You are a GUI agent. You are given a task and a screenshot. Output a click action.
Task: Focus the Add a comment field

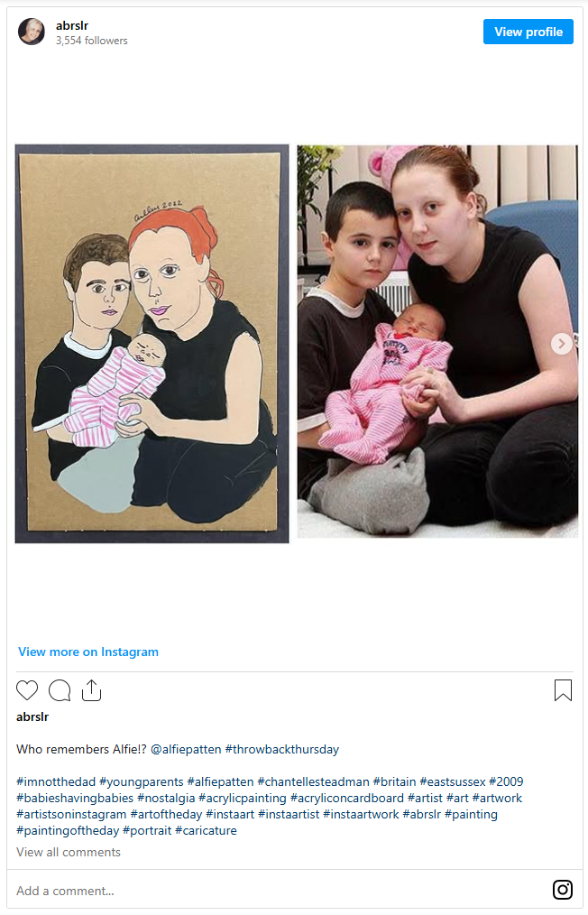pos(280,891)
